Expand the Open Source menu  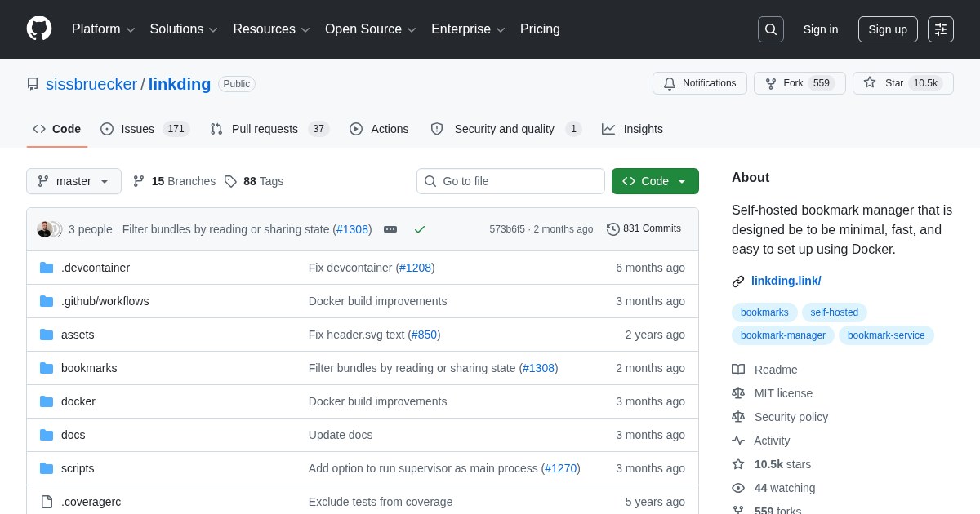pyautogui.click(x=371, y=29)
